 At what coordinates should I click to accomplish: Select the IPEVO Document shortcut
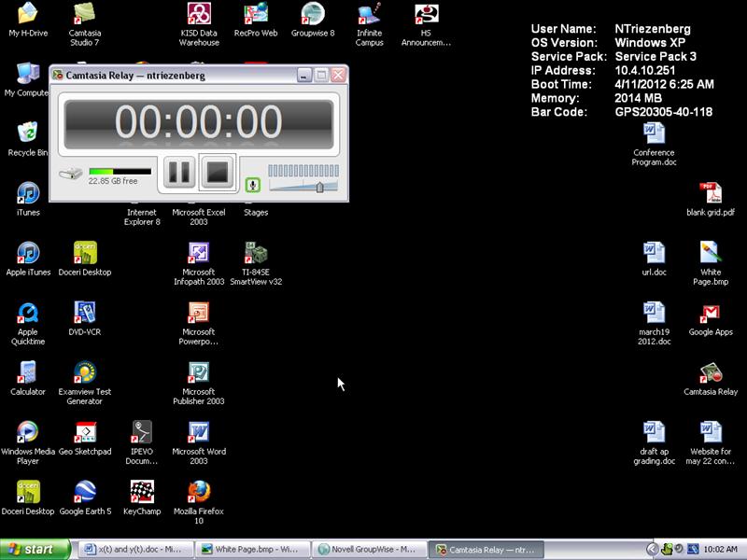pyautogui.click(x=142, y=442)
